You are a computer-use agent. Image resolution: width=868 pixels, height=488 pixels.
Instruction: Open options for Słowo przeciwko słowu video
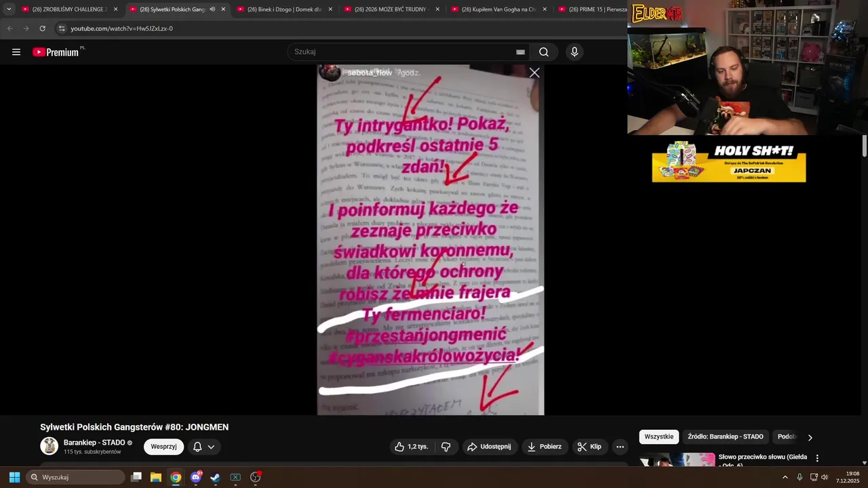[x=817, y=458]
